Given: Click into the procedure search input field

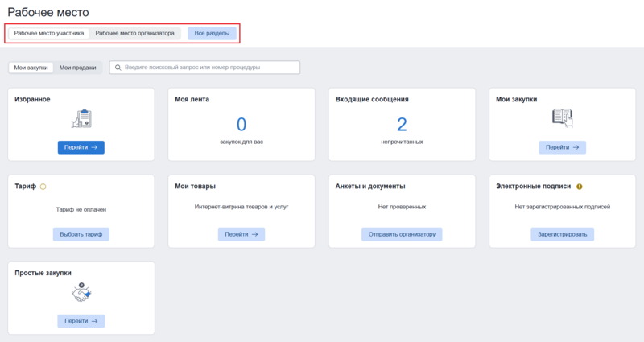Looking at the screenshot, I should tap(209, 68).
